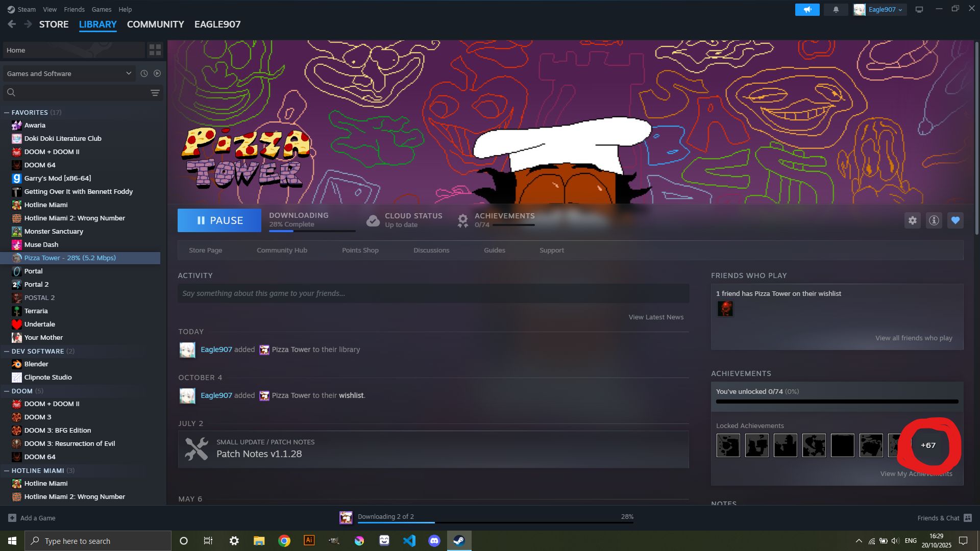Open Visual Studio Code from taskbar
The height and width of the screenshot is (551, 980).
click(x=409, y=541)
